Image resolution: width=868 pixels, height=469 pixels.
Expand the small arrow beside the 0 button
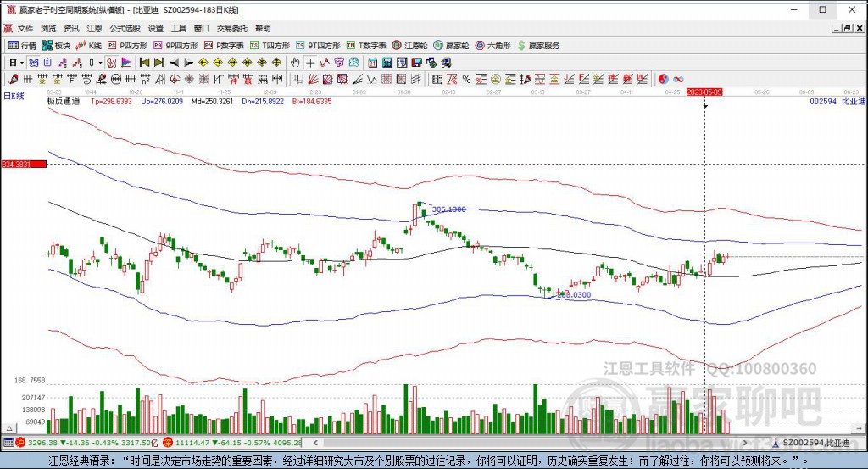pos(100,63)
